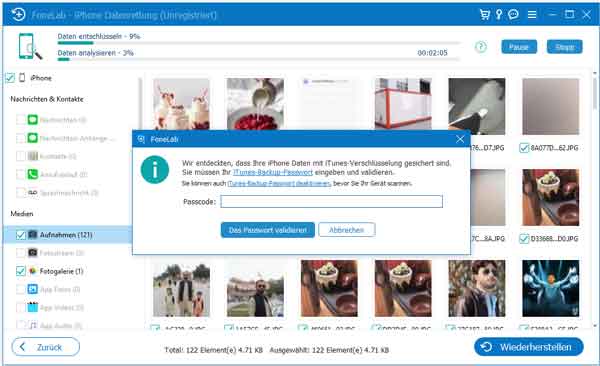Click the Stopp button

[564, 47]
